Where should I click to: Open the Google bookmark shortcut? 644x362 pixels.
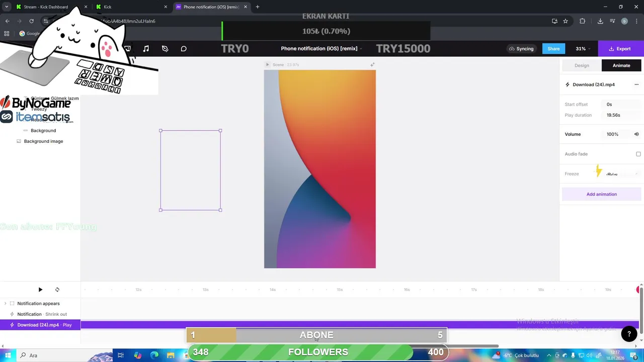(30, 34)
